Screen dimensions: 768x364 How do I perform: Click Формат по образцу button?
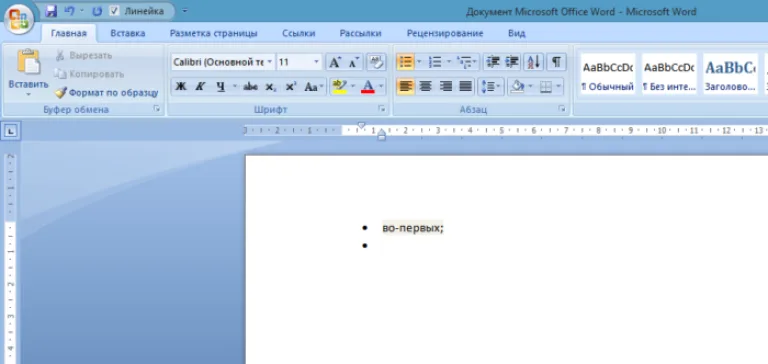[106, 93]
